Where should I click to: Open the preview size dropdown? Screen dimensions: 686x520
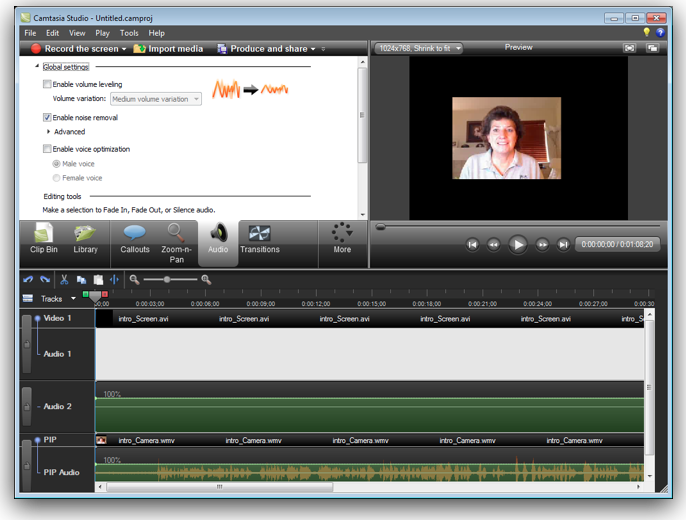click(x=419, y=48)
